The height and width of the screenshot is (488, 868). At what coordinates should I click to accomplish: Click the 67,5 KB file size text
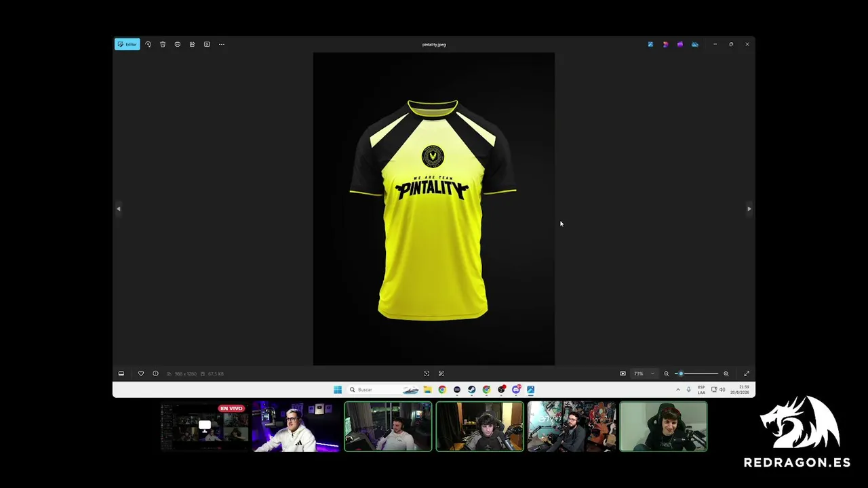point(216,374)
